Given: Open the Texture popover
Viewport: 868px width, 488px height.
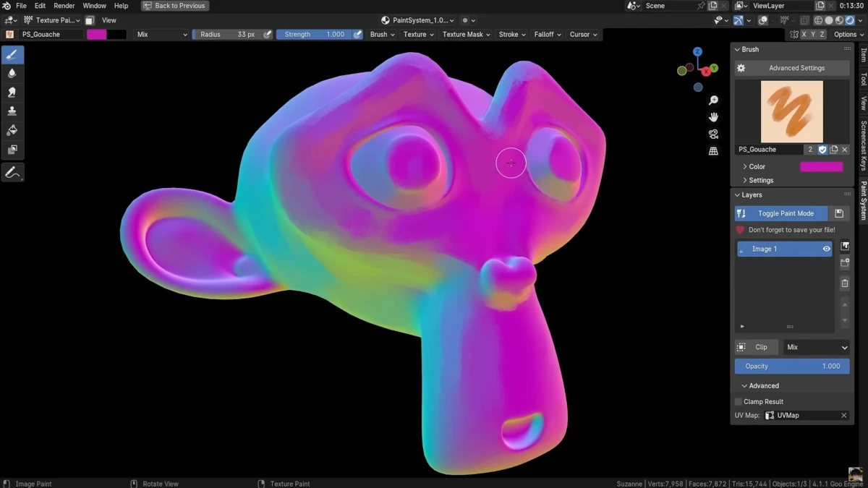Looking at the screenshot, I should (419, 35).
